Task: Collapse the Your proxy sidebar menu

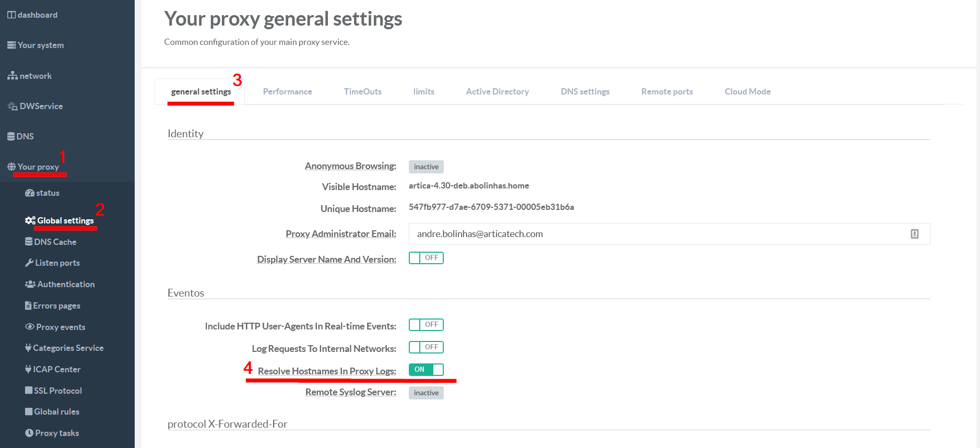Action: [x=38, y=167]
